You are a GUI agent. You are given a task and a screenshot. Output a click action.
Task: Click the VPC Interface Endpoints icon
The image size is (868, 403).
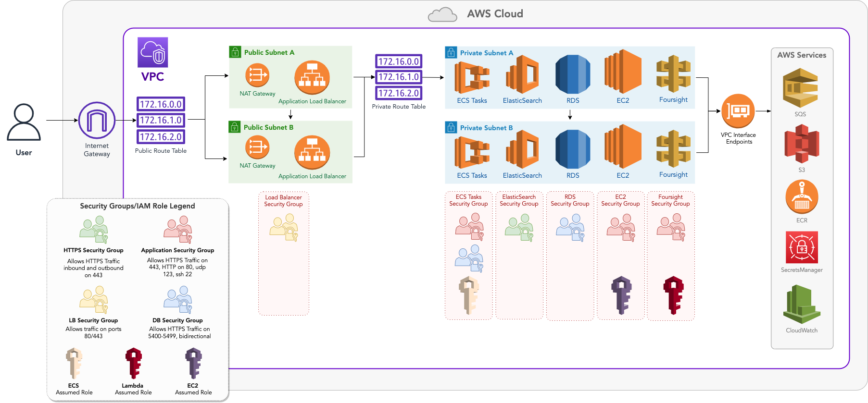pyautogui.click(x=738, y=111)
